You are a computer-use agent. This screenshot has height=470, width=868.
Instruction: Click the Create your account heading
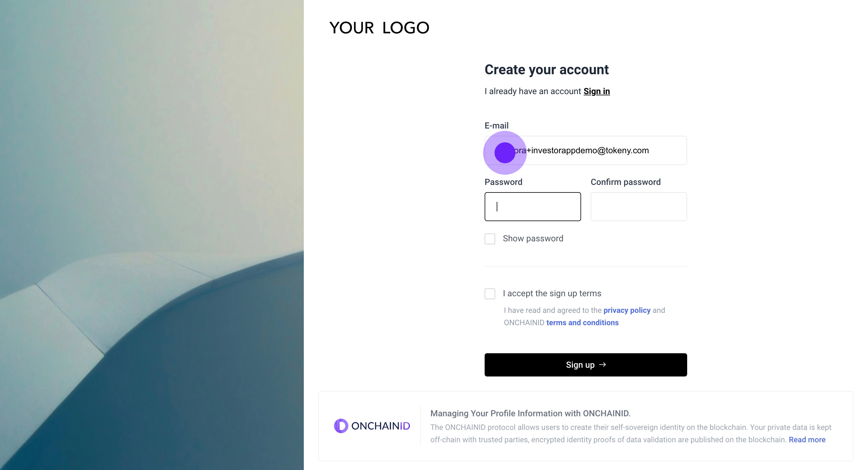(546, 70)
